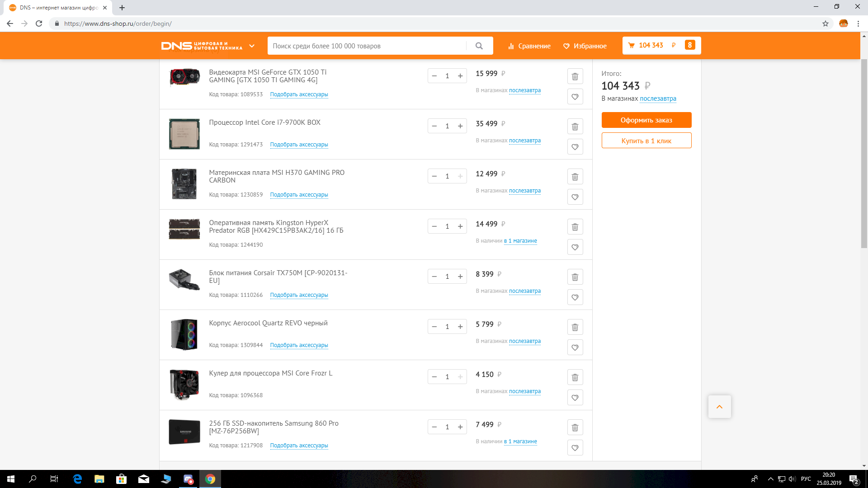Decrease quantity of MSI H370 motherboard
The image size is (868, 488).
[x=434, y=176]
